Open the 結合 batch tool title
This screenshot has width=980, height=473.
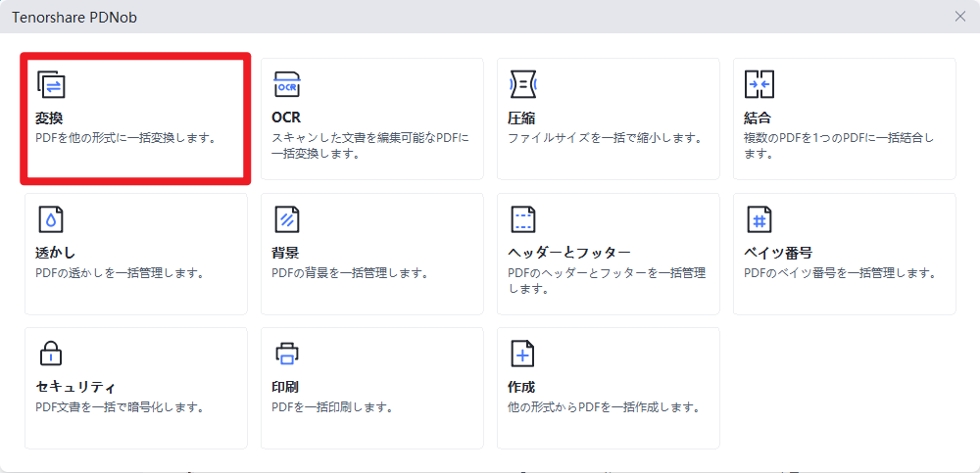[759, 118]
